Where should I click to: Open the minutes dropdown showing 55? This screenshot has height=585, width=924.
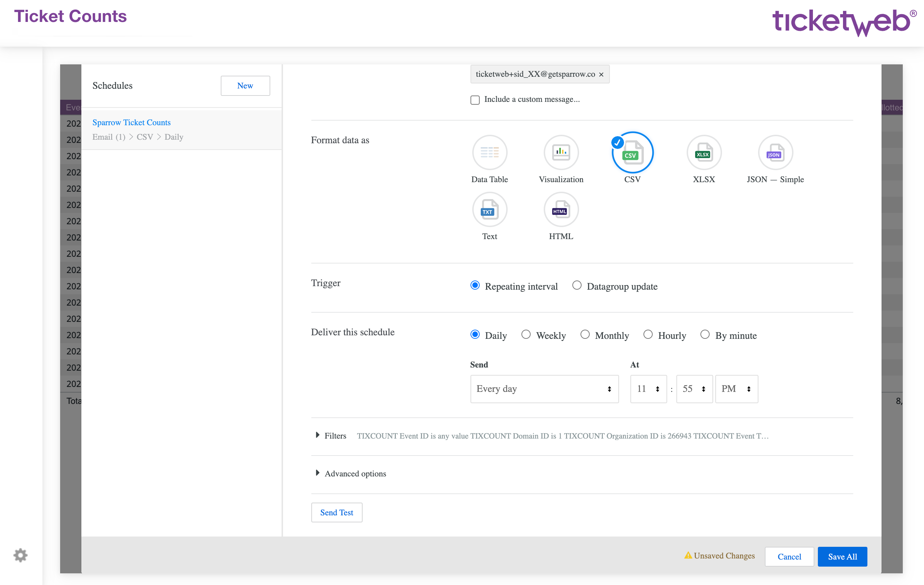tap(694, 389)
